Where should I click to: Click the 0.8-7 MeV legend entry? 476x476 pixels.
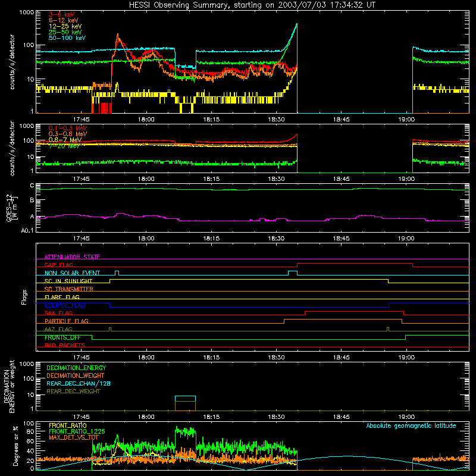pos(65,140)
